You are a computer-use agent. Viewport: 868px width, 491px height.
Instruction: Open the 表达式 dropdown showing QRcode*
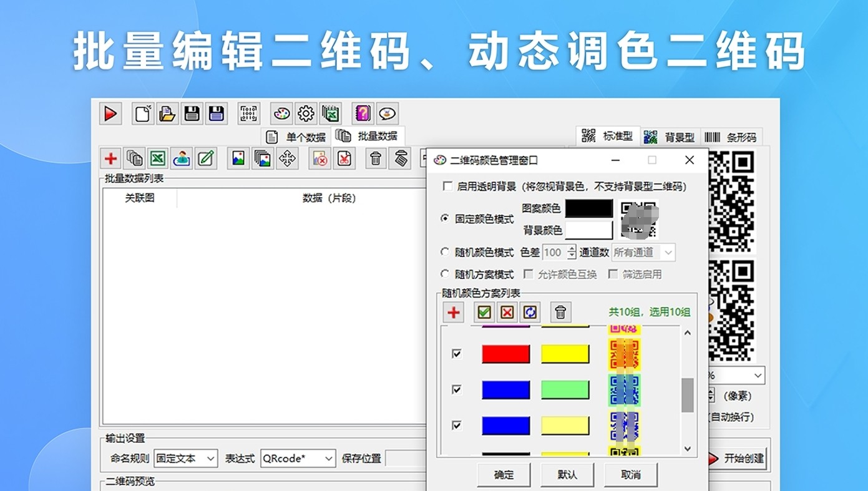[x=298, y=458]
